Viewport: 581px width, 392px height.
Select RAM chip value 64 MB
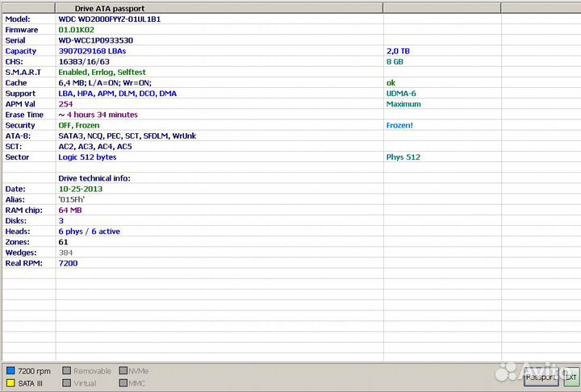coord(70,210)
